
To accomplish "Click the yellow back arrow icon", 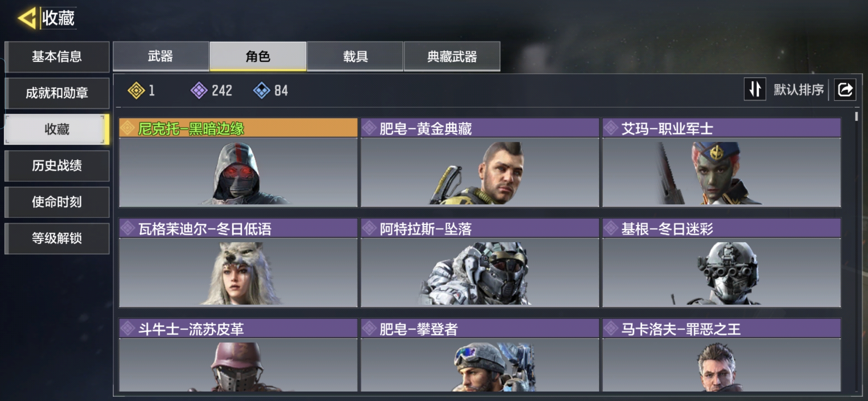I will [27, 18].
